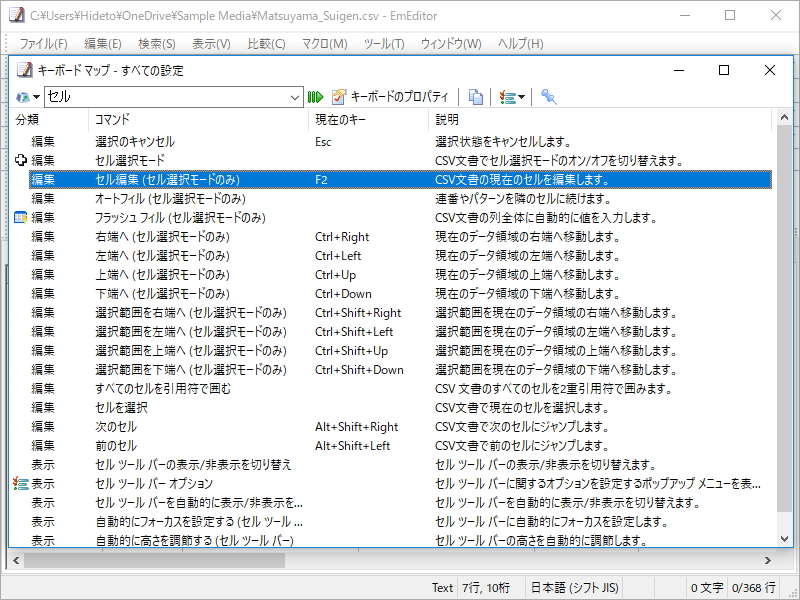Image resolution: width=800 pixels, height=600 pixels.
Task: Click the EmEditor icon in the title bar
Action: pos(14,15)
